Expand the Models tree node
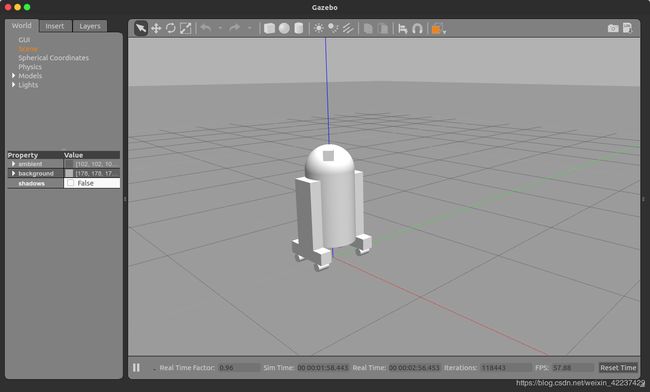Viewport: 650px width, 392px height. (13, 76)
